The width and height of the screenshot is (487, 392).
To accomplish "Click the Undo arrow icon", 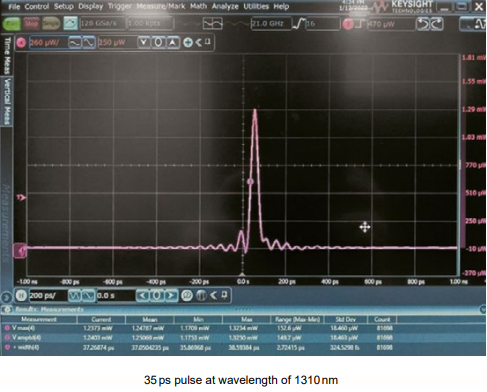I will click(423, 24).
